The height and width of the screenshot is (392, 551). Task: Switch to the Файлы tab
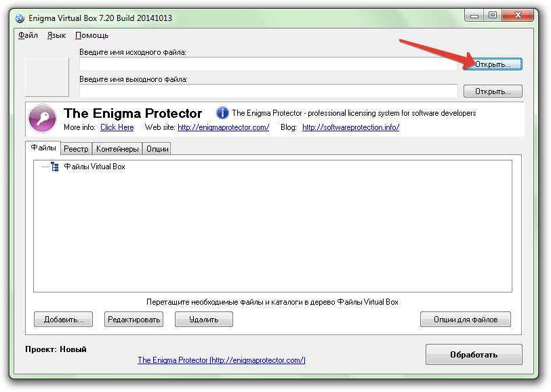(43, 148)
